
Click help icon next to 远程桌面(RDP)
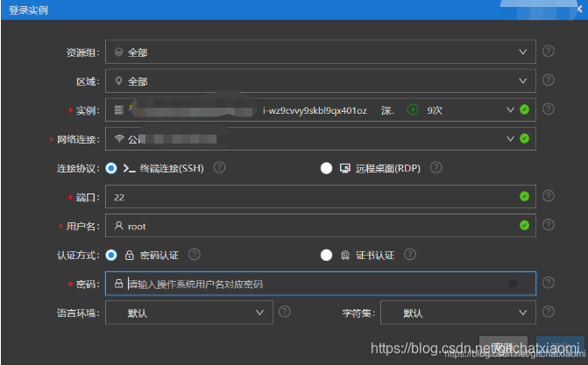point(436,167)
